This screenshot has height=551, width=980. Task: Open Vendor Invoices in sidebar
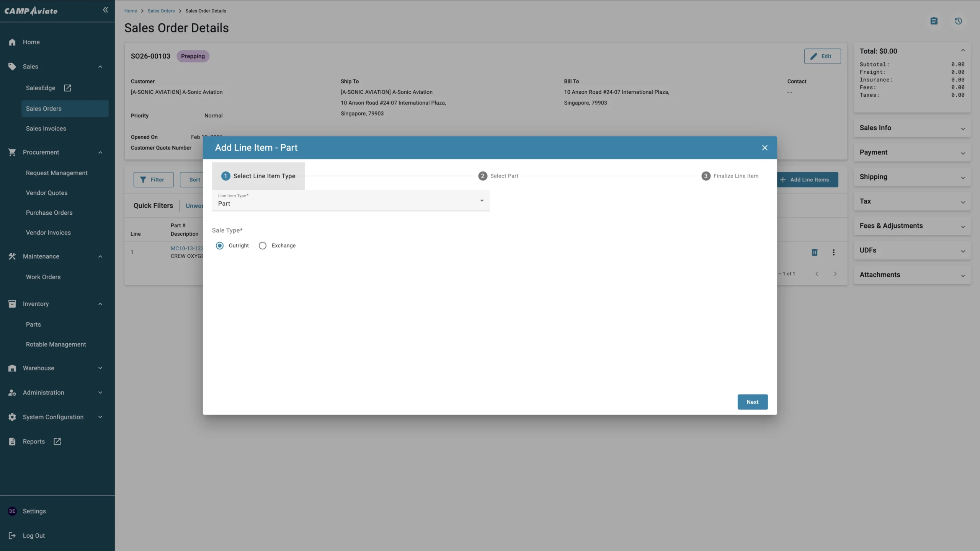pos(48,233)
